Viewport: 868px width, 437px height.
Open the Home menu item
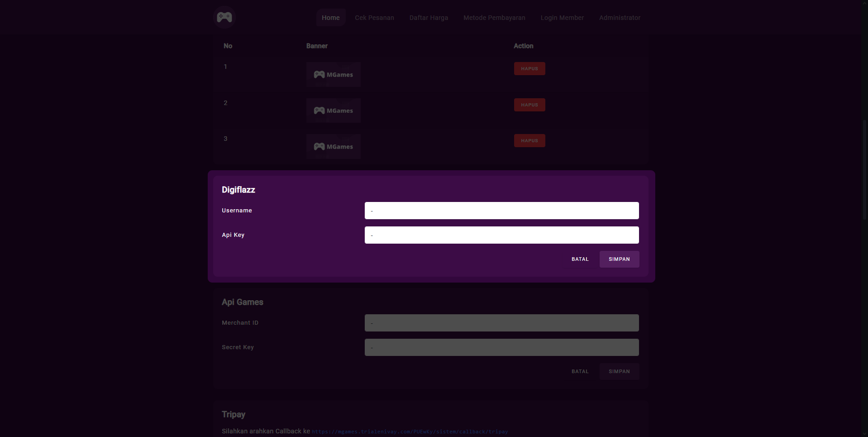coord(331,18)
